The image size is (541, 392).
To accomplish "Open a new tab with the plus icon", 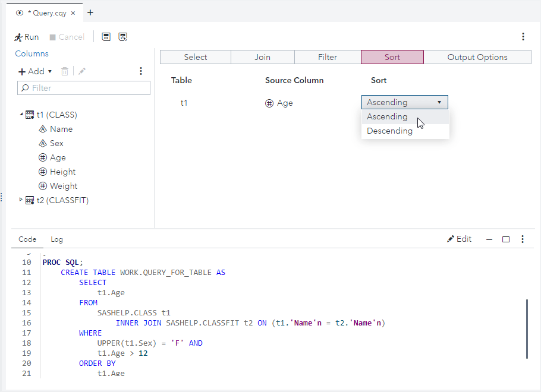I will 90,12.
